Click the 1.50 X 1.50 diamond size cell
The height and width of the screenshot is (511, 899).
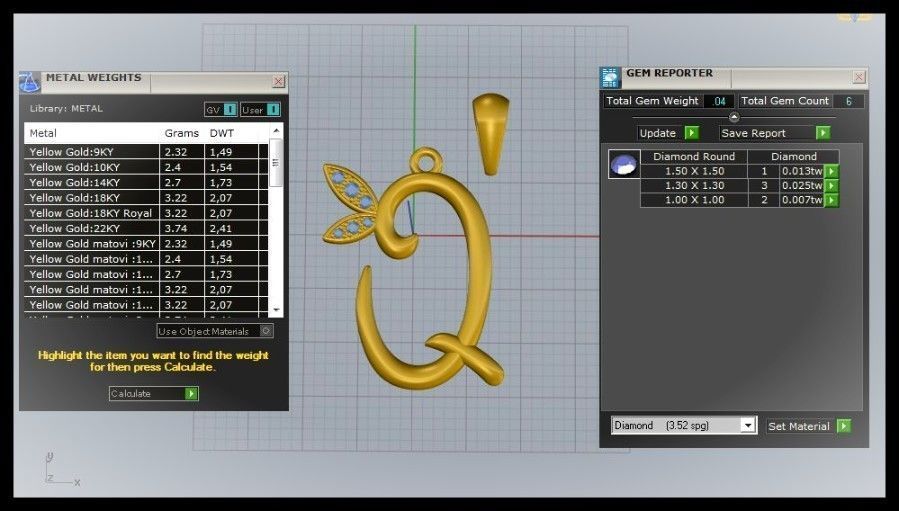coord(694,171)
